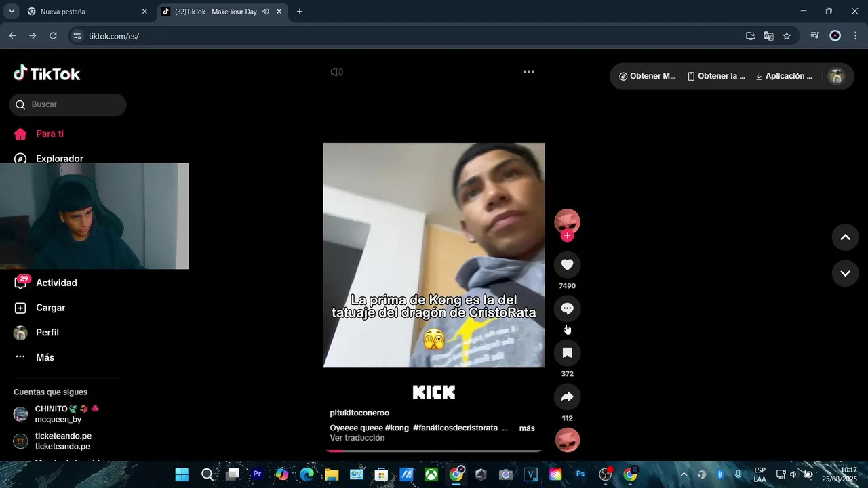
Task: Open comments with the speech bubble icon
Action: pos(568,309)
